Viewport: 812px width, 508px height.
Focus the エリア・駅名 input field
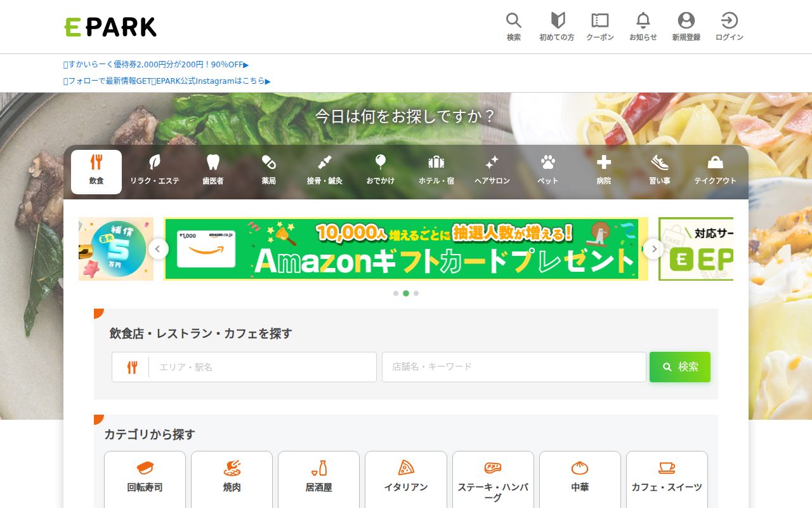coord(262,367)
